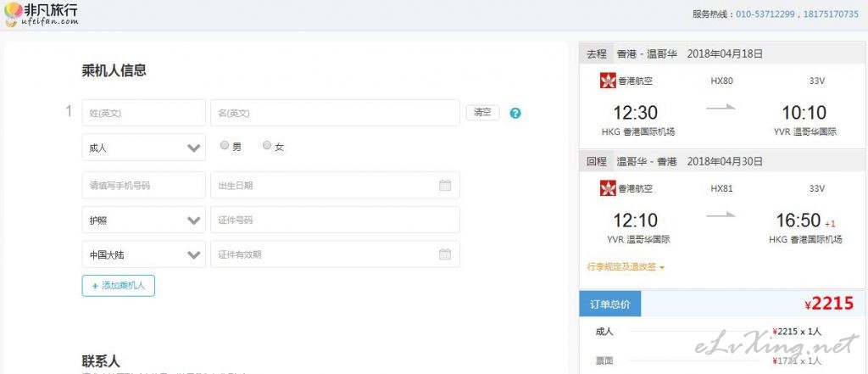Open calendar icon in 证件有效期 field

pos(445,254)
